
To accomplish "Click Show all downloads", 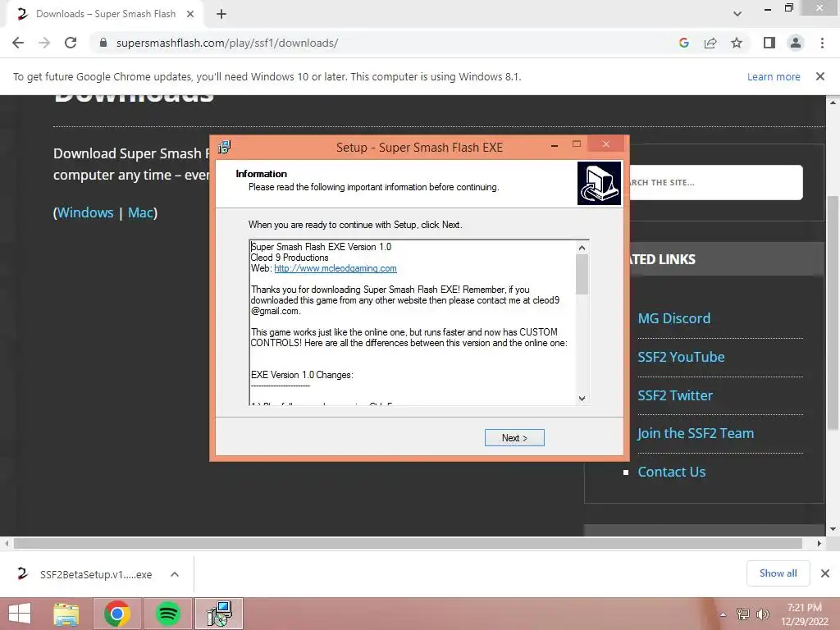I will point(778,573).
